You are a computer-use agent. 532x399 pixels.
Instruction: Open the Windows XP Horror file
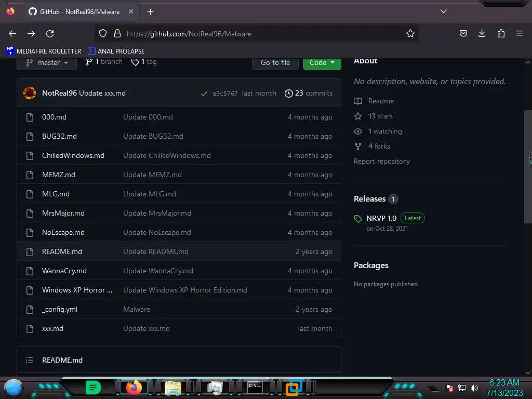(77, 290)
